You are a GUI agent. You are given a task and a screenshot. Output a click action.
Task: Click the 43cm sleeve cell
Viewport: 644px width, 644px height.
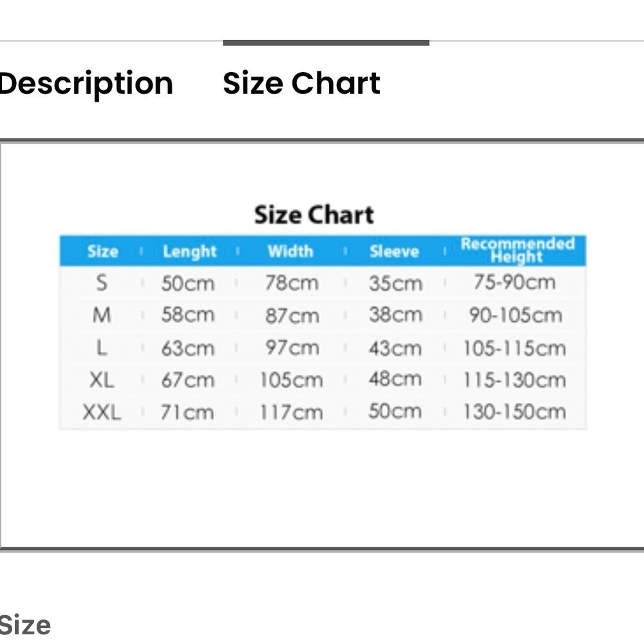(x=395, y=348)
